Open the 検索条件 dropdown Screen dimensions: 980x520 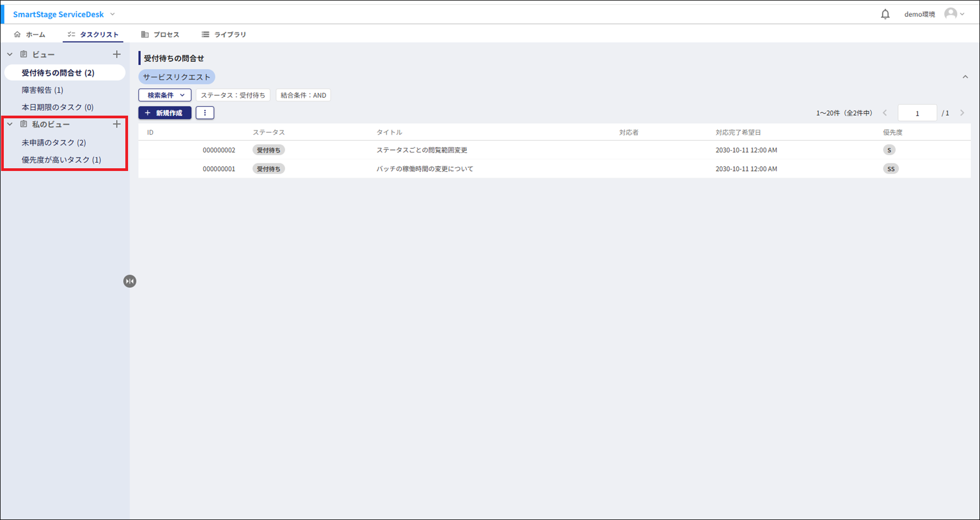165,96
